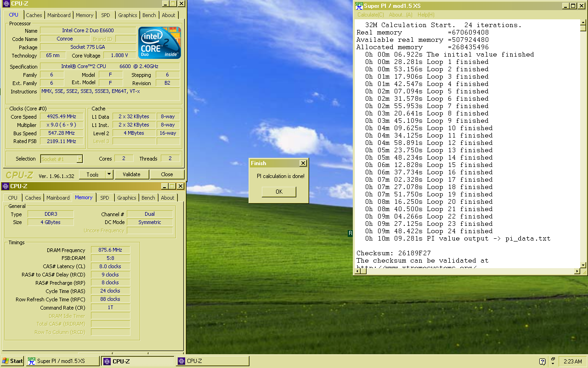
Task: Click lower CPU-Z window title icon
Action: click(x=5, y=186)
